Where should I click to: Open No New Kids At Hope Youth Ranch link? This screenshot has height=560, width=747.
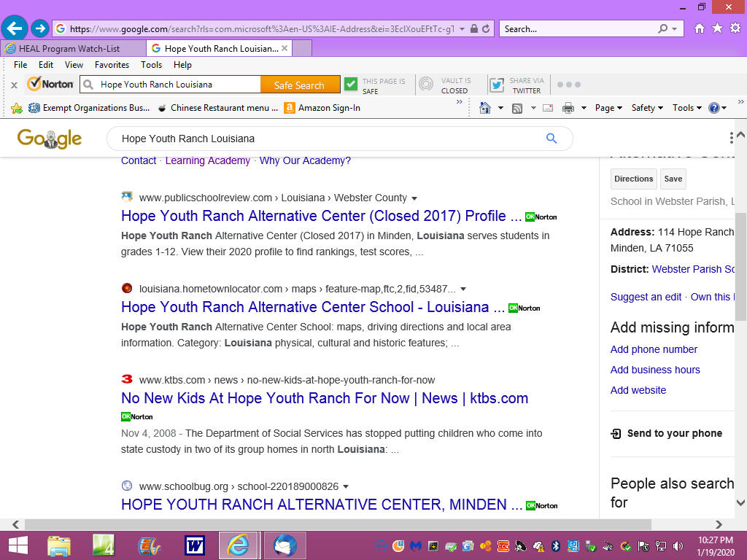click(325, 398)
